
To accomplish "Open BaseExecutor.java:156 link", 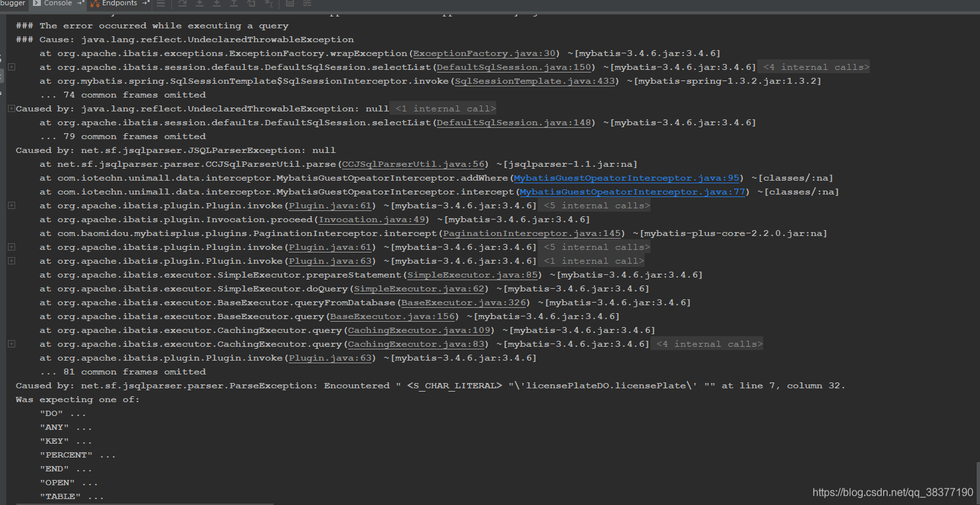I will tap(392, 316).
